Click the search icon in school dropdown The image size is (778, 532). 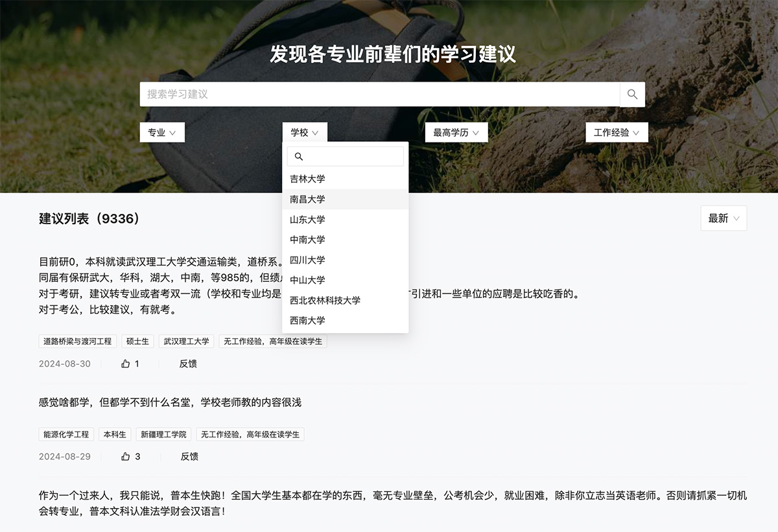[299, 156]
